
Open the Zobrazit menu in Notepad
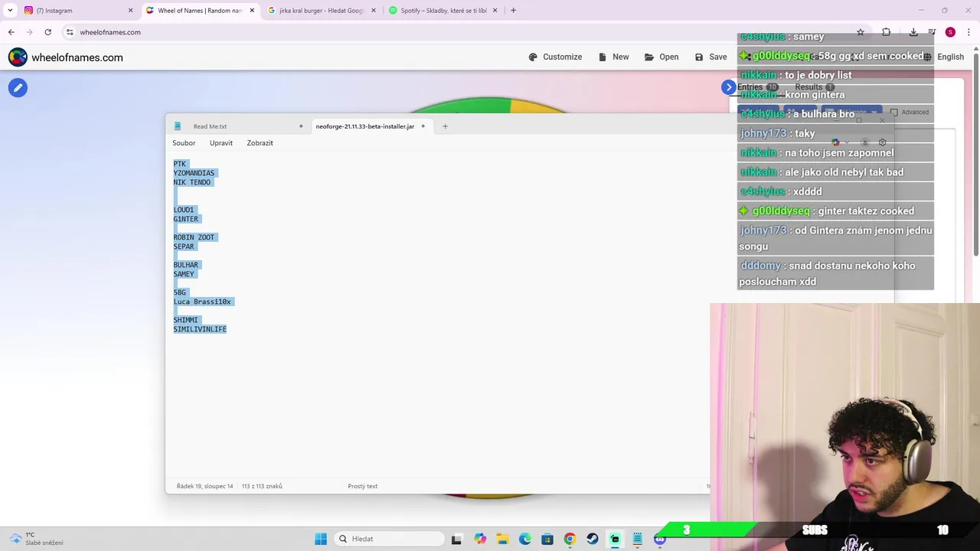tap(260, 143)
